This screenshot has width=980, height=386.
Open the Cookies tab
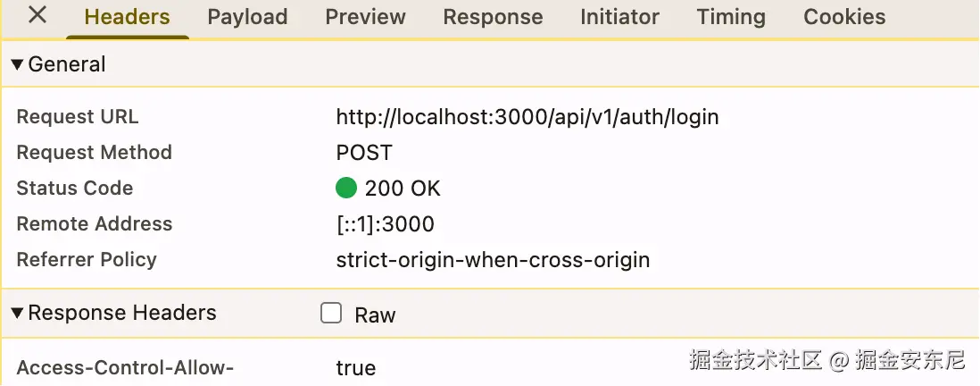point(844,17)
